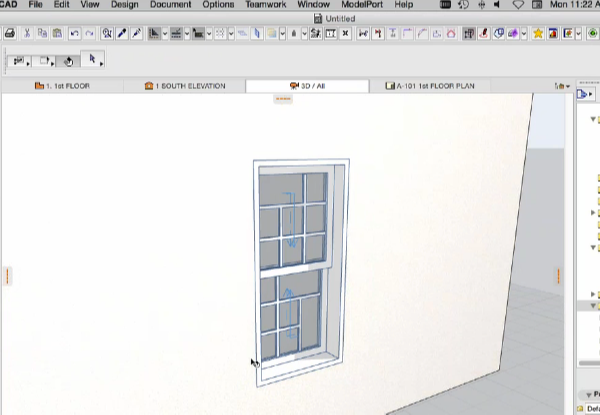Click the yellow layered sheets icon

[272, 34]
